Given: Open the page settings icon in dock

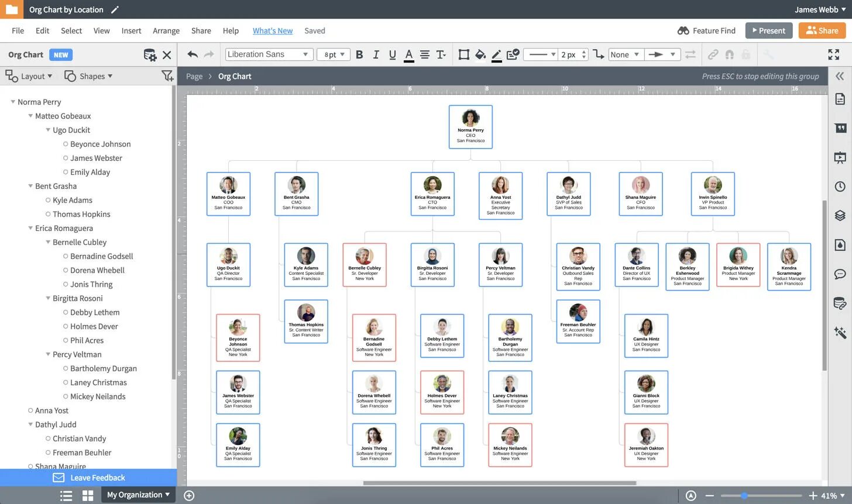Looking at the screenshot, I should (x=840, y=99).
